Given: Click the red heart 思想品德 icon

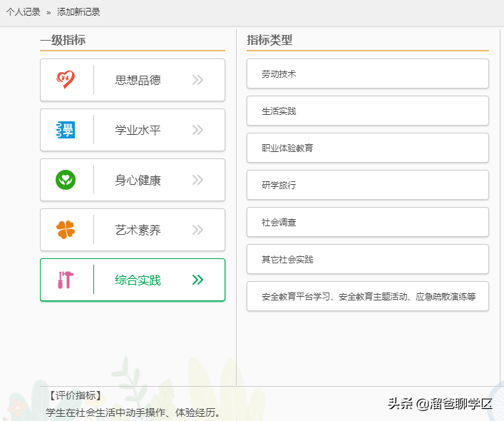Looking at the screenshot, I should 66,79.
